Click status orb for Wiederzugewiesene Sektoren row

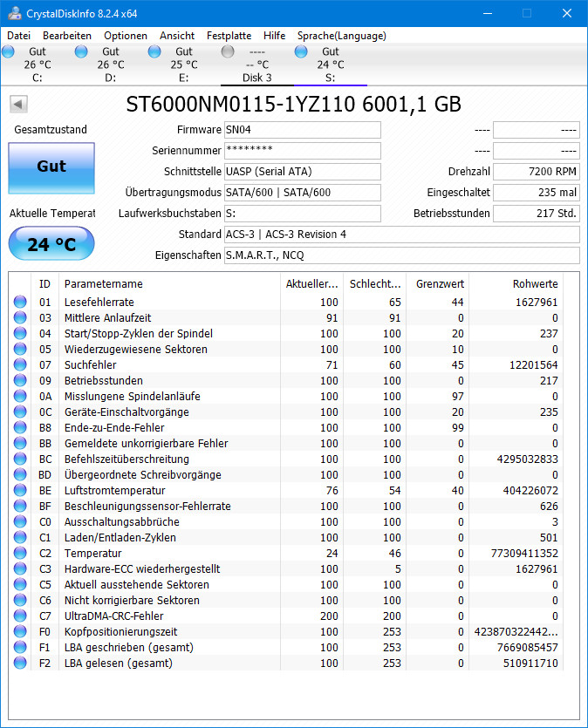click(20, 349)
